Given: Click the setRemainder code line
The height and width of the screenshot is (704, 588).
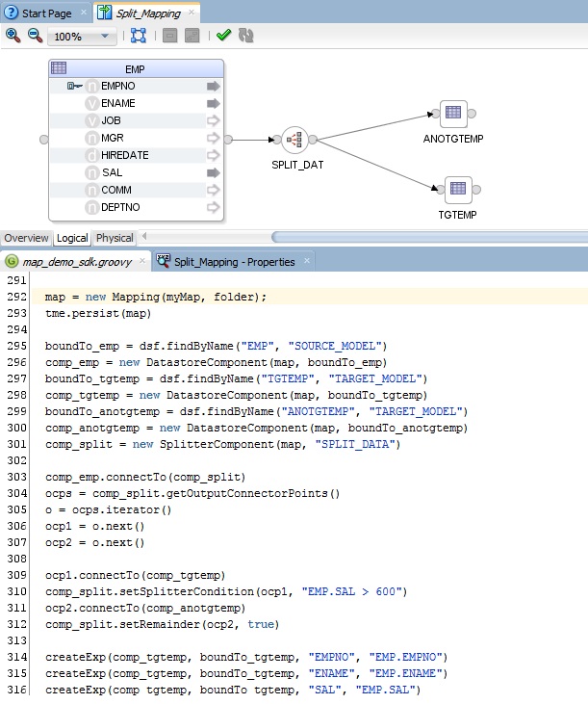Looking at the screenshot, I should (x=162, y=624).
